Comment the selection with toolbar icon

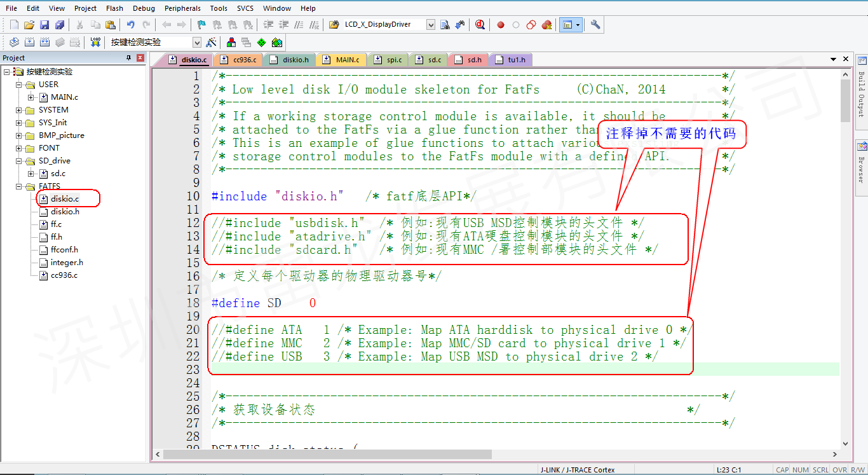coord(299,25)
